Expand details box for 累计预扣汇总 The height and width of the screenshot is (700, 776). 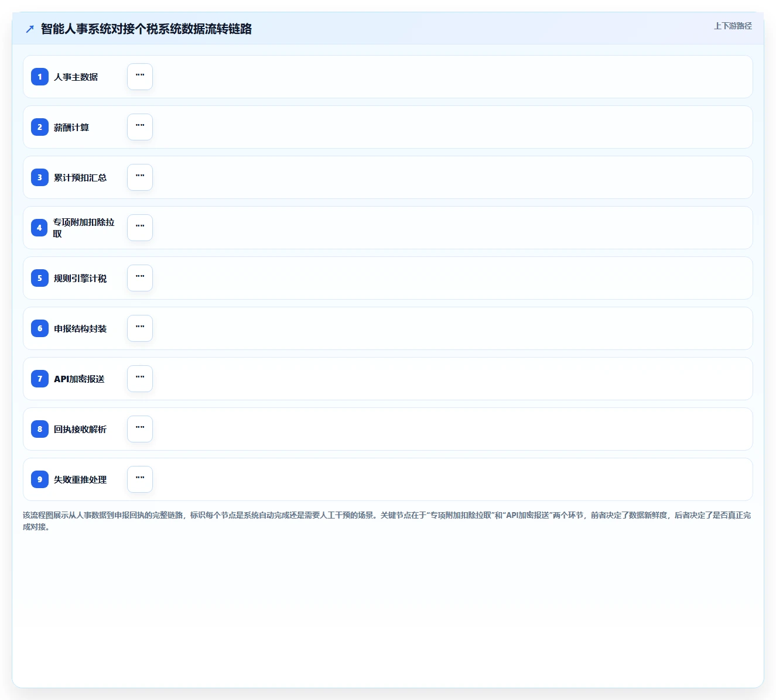tap(140, 177)
